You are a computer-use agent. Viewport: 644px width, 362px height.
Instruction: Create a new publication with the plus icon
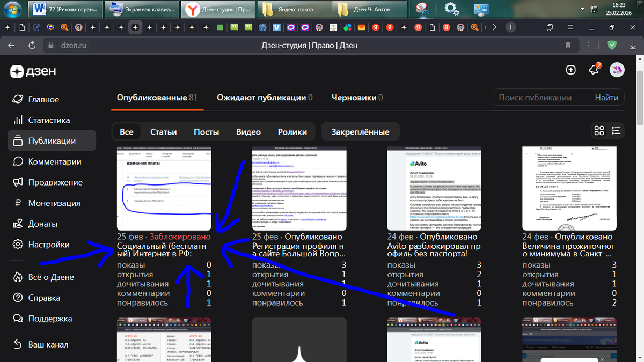[571, 70]
